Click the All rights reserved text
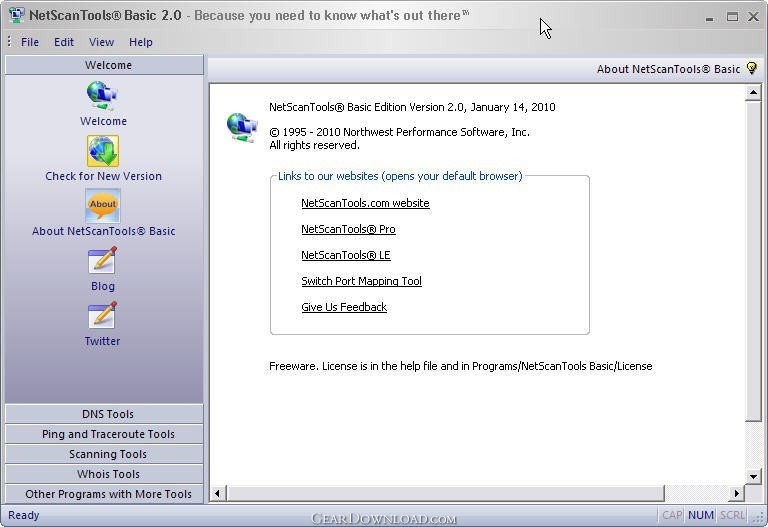This screenshot has width=768, height=527. 314,145
